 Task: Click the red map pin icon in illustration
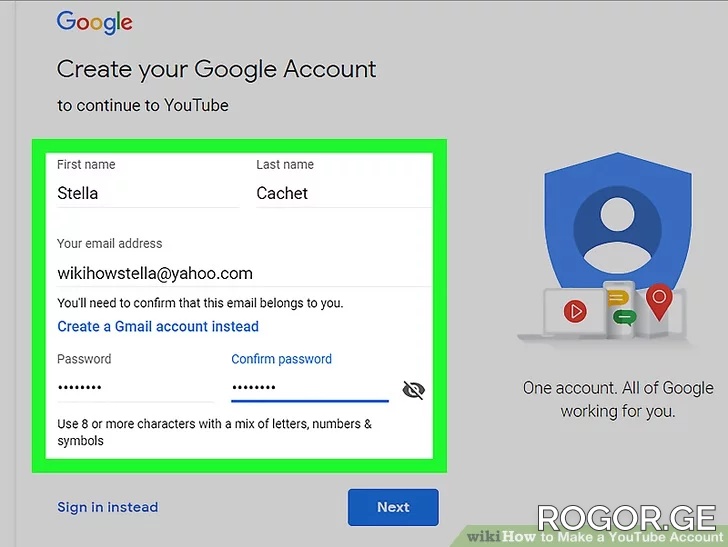pyautogui.click(x=659, y=302)
